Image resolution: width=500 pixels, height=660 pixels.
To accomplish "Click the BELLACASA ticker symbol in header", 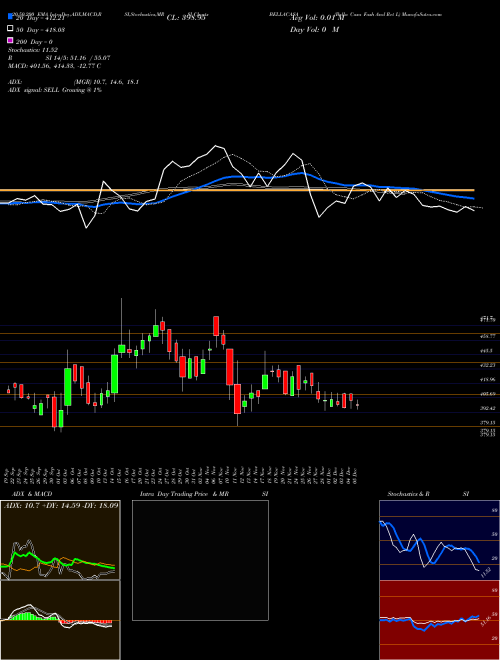I will [x=284, y=14].
